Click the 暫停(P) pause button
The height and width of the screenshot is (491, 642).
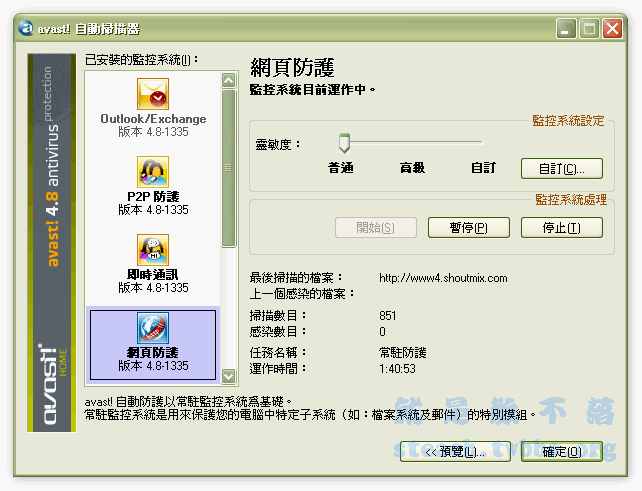click(469, 228)
